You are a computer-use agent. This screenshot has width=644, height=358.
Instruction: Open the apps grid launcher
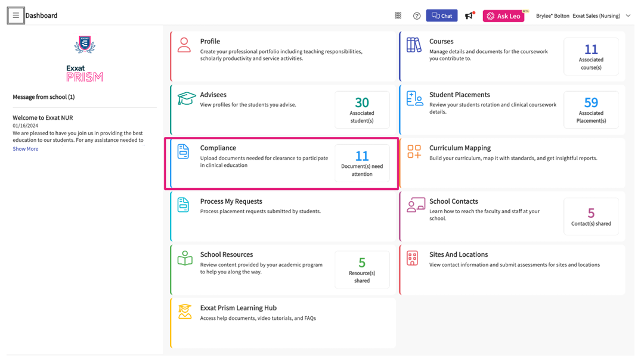(x=398, y=15)
